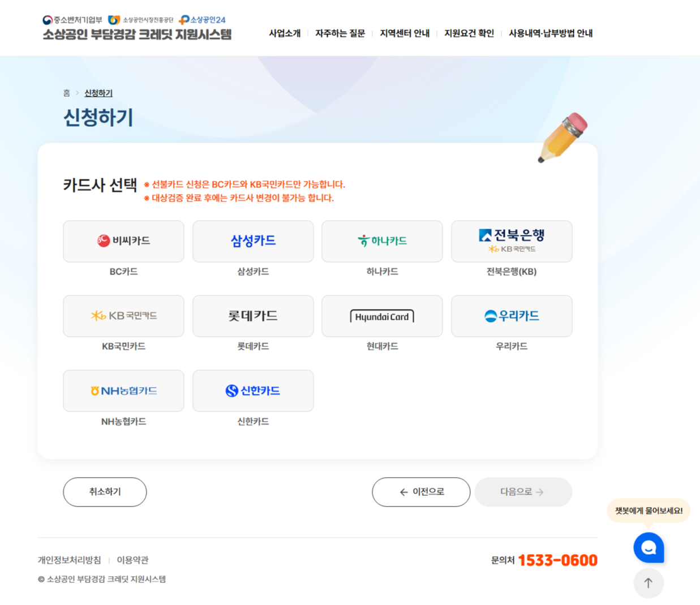Click the NH농협카드 caption text
This screenshot has width=700, height=605.
click(123, 422)
